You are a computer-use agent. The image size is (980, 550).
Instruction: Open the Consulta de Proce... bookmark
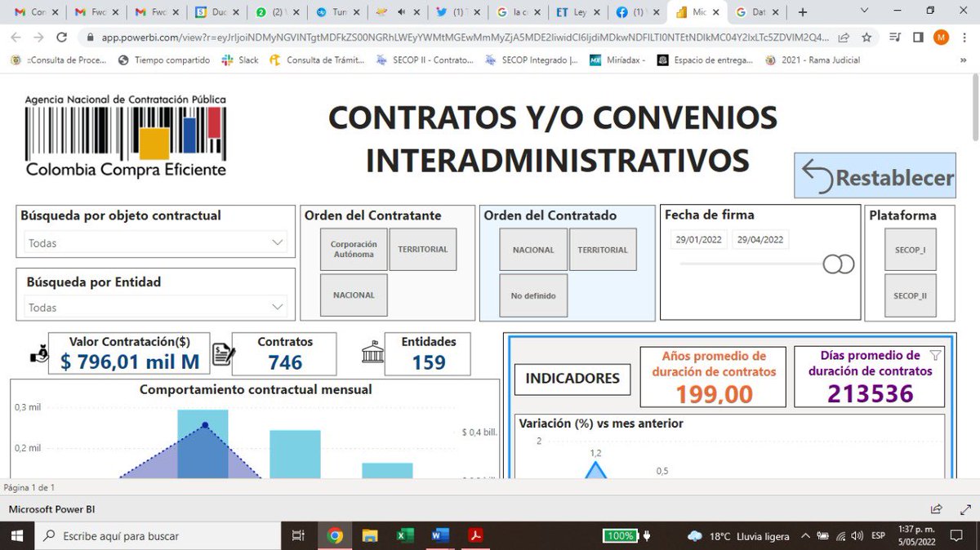tap(59, 60)
